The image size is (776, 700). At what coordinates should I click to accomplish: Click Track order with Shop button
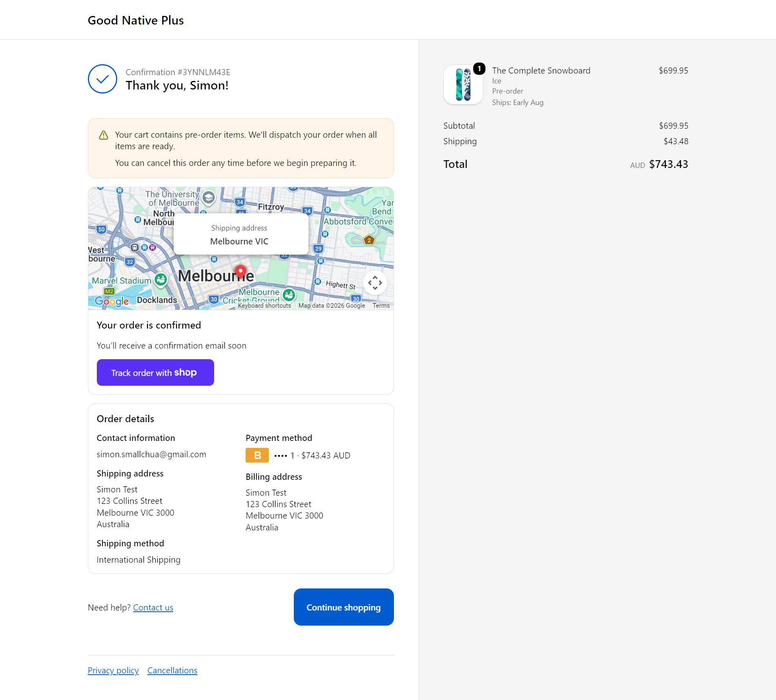[x=155, y=372]
